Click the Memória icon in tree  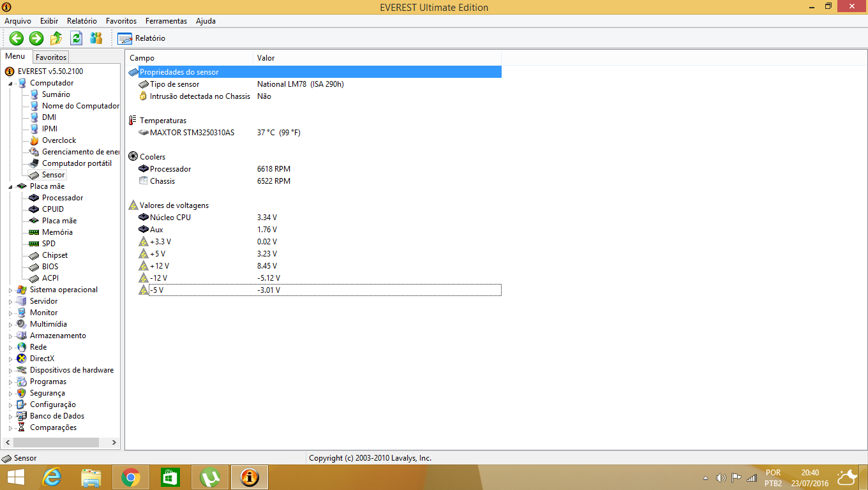[34, 232]
